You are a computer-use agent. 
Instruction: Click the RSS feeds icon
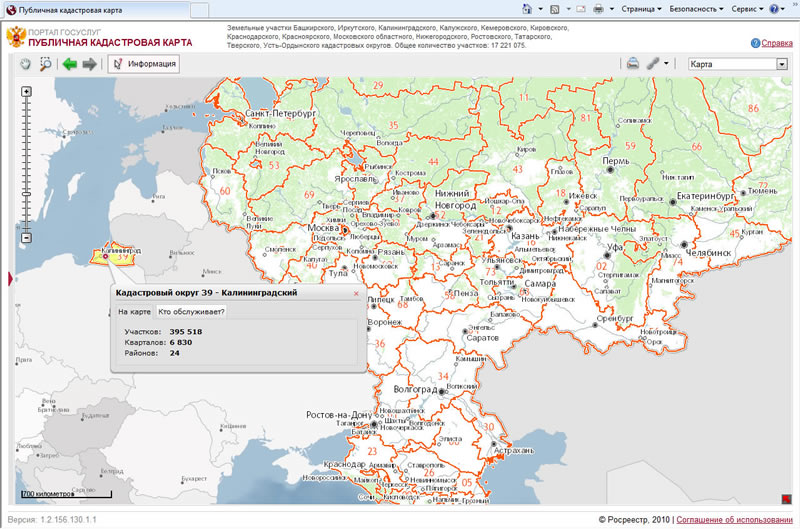pyautogui.click(x=555, y=9)
